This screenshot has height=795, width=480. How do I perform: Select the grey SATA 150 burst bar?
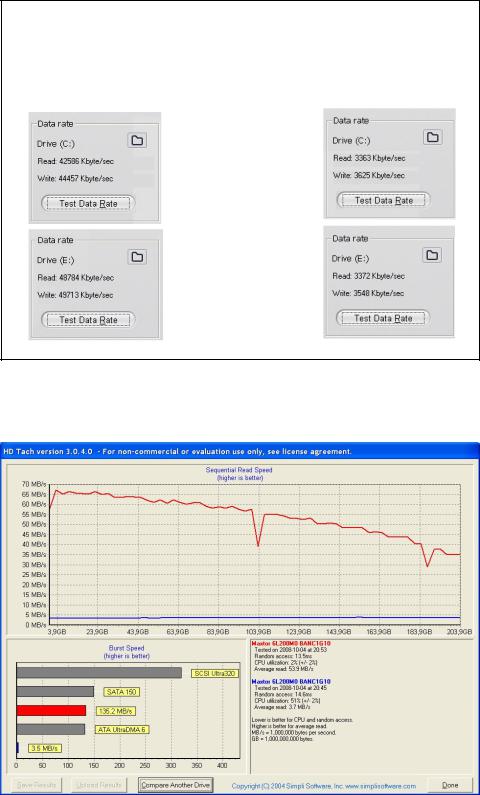tap(55, 692)
